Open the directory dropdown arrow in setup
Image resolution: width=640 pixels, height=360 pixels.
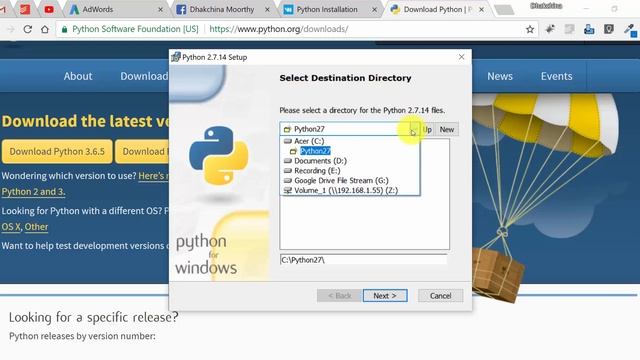click(x=414, y=130)
